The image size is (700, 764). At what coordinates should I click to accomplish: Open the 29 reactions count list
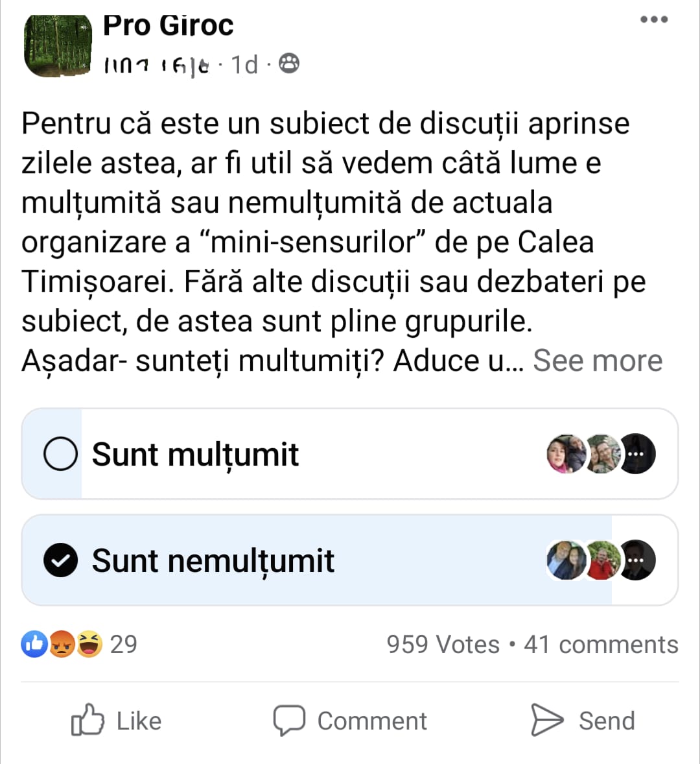click(124, 644)
